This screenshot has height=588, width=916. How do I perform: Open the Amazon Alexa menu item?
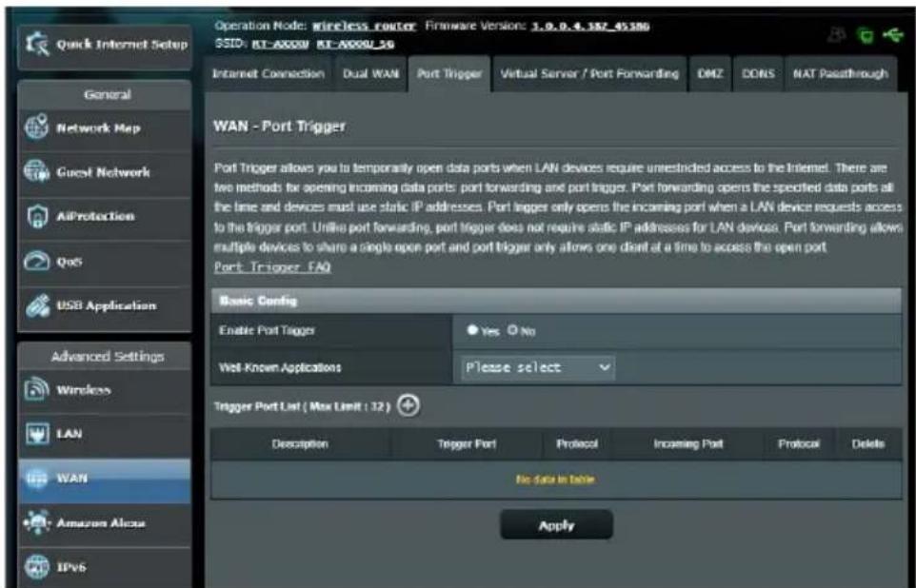pyautogui.click(x=105, y=523)
